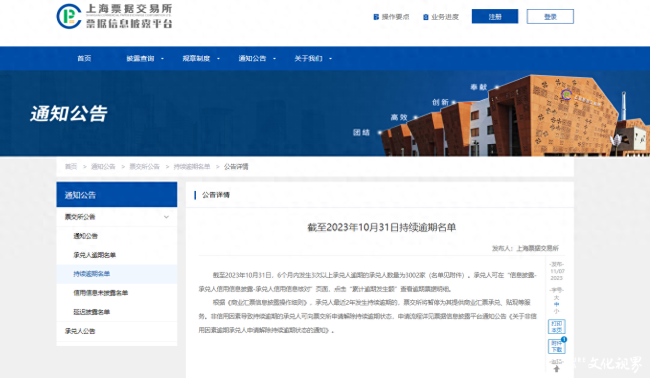Click 票交所公告 in the breadcrumb
Image resolution: width=650 pixels, height=378 pixels.
pyautogui.click(x=144, y=167)
